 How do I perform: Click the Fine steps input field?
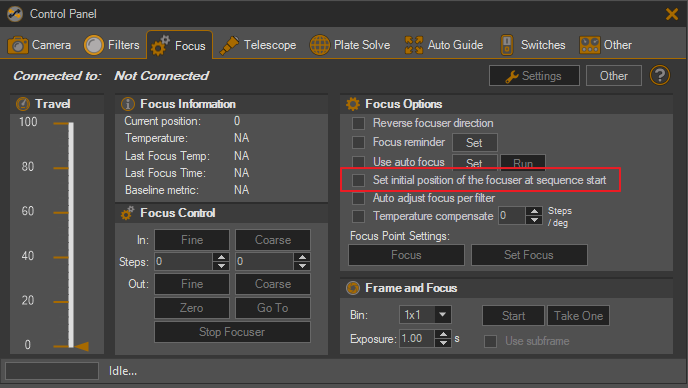[x=184, y=262]
